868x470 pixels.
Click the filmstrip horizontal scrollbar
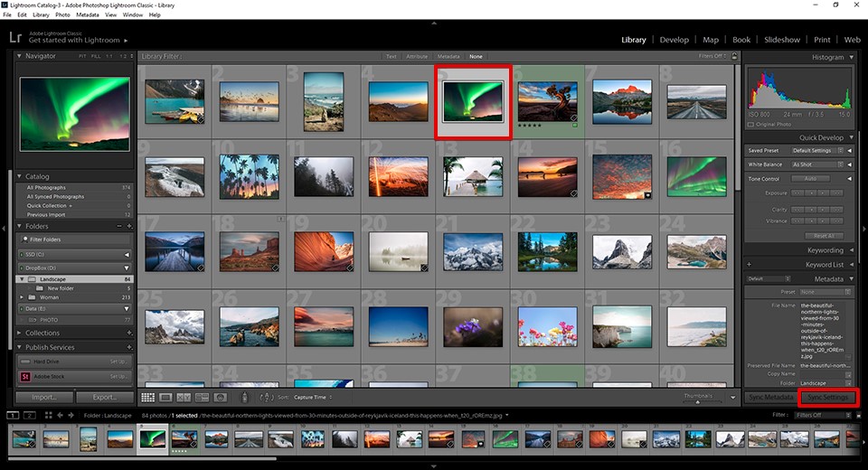tap(142, 458)
